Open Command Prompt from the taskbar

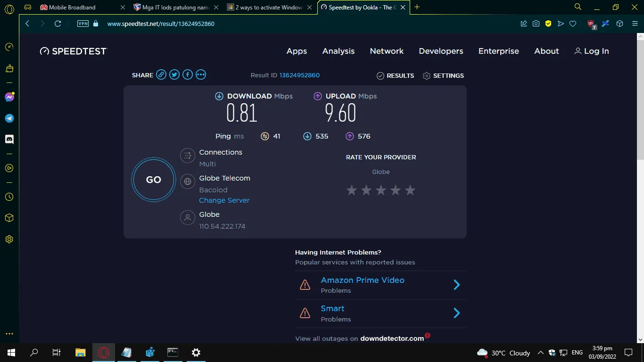173,353
